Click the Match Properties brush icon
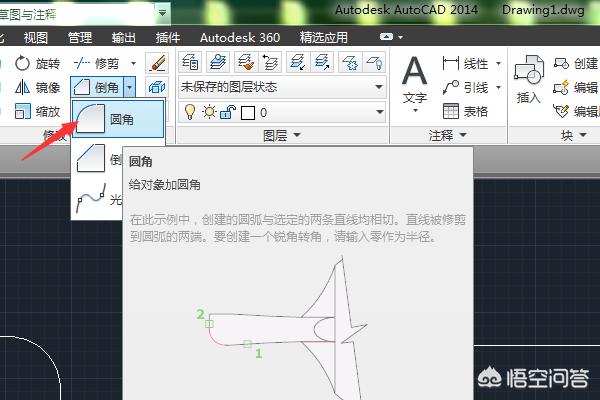This screenshot has width=600, height=400. [x=157, y=63]
